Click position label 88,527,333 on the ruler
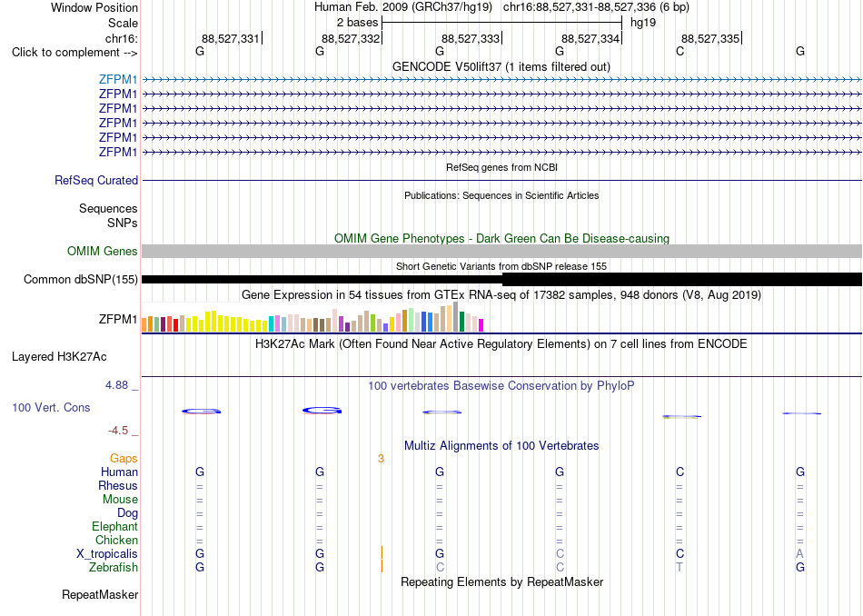The image size is (863, 616). pyautogui.click(x=471, y=38)
